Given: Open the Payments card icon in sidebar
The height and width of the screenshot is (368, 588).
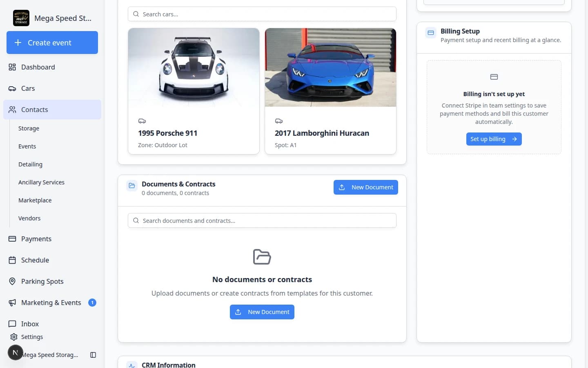Looking at the screenshot, I should [12, 239].
